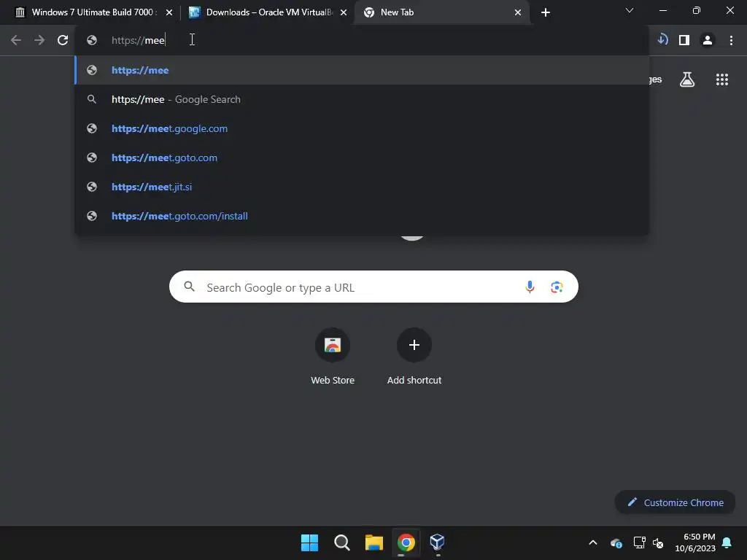Open the notifications bell icon
747x560 pixels.
(727, 542)
